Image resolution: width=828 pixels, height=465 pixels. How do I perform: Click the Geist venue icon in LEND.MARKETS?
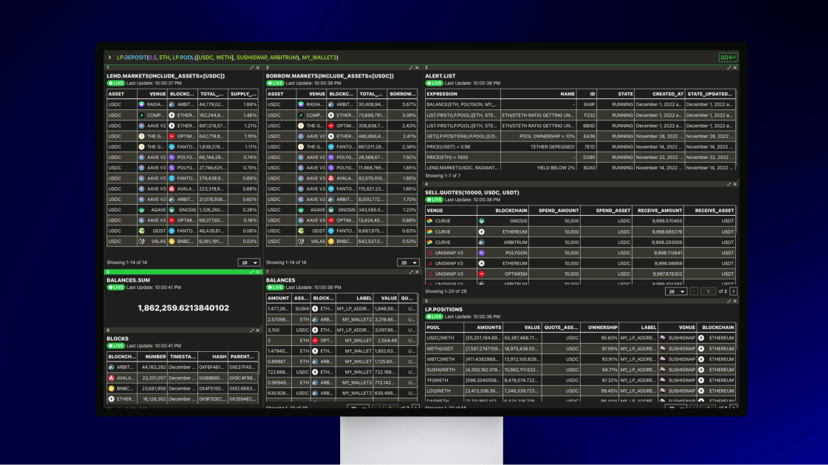click(142, 231)
